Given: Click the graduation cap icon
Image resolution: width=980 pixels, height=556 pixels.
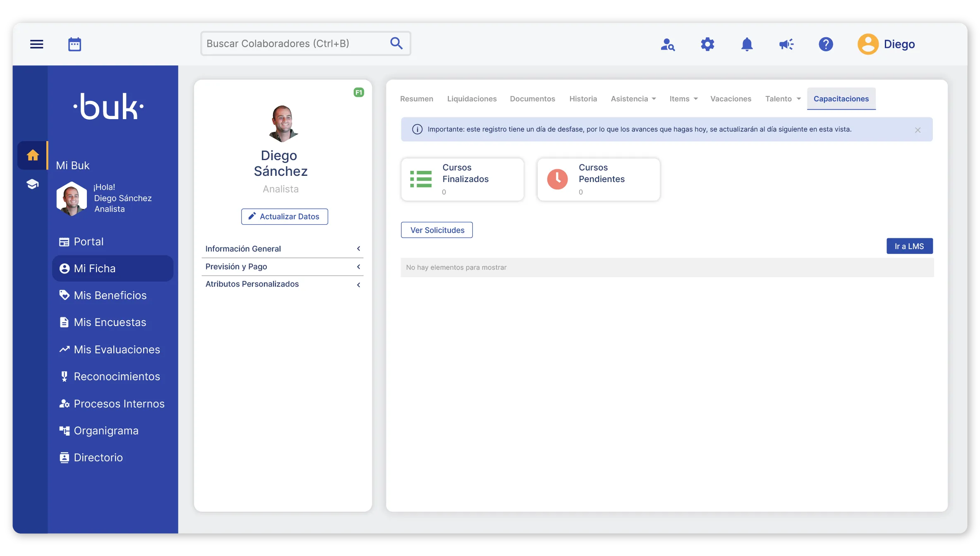Looking at the screenshot, I should click(x=33, y=184).
